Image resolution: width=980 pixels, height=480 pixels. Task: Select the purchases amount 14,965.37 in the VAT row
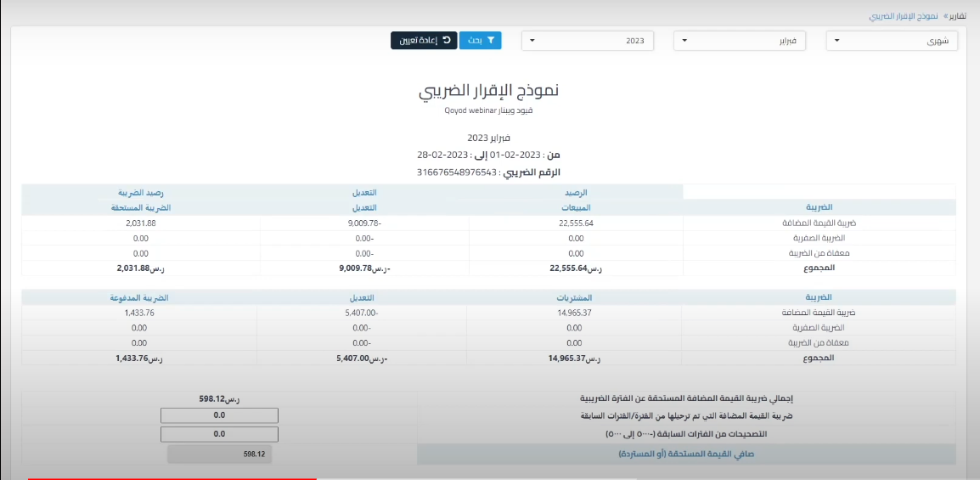575,313
